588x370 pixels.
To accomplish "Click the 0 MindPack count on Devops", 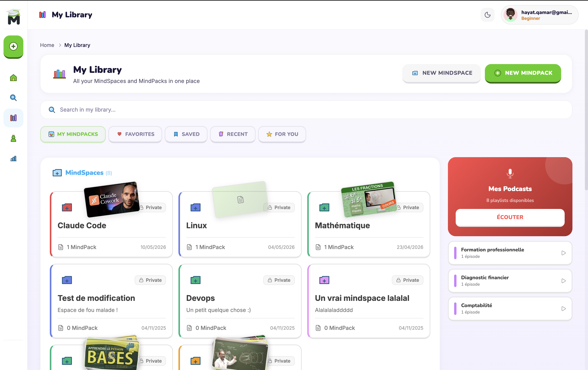I will (211, 328).
